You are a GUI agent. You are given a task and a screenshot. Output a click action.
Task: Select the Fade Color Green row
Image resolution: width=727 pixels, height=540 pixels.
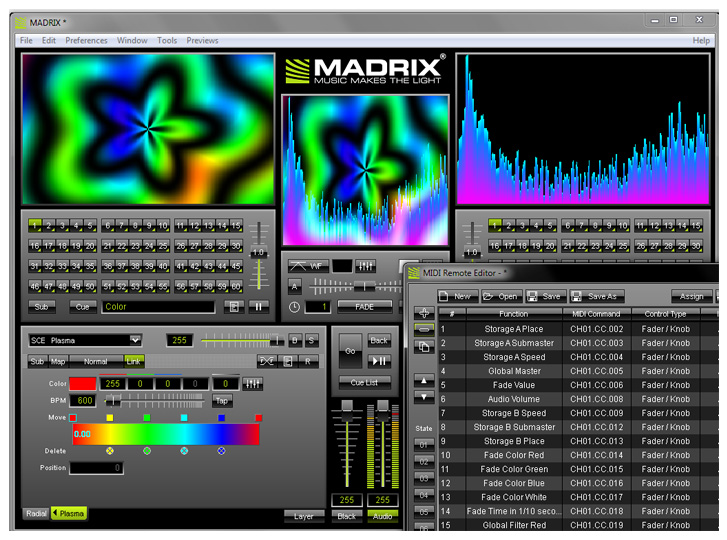tap(578, 469)
